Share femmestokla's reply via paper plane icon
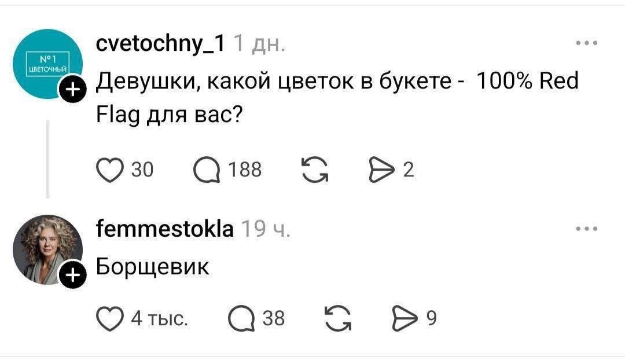 pyautogui.click(x=405, y=318)
